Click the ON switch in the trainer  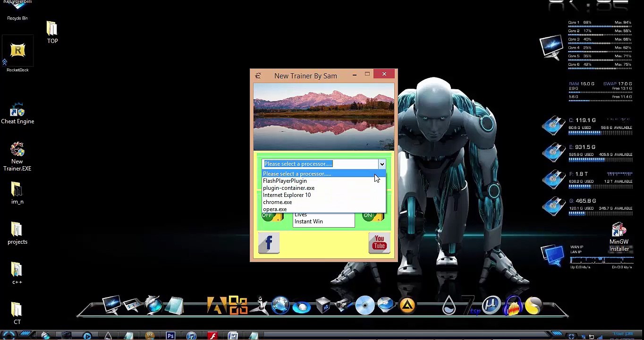pyautogui.click(x=373, y=217)
